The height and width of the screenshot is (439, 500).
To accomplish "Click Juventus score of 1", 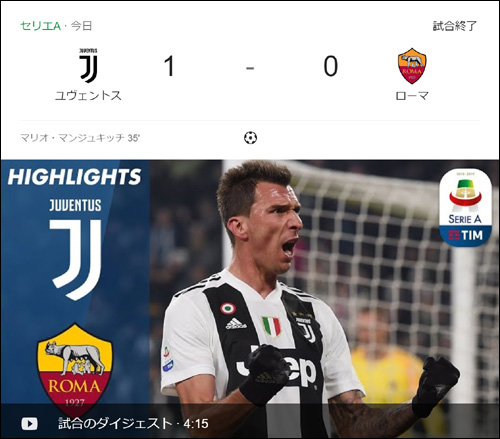I will [169, 66].
